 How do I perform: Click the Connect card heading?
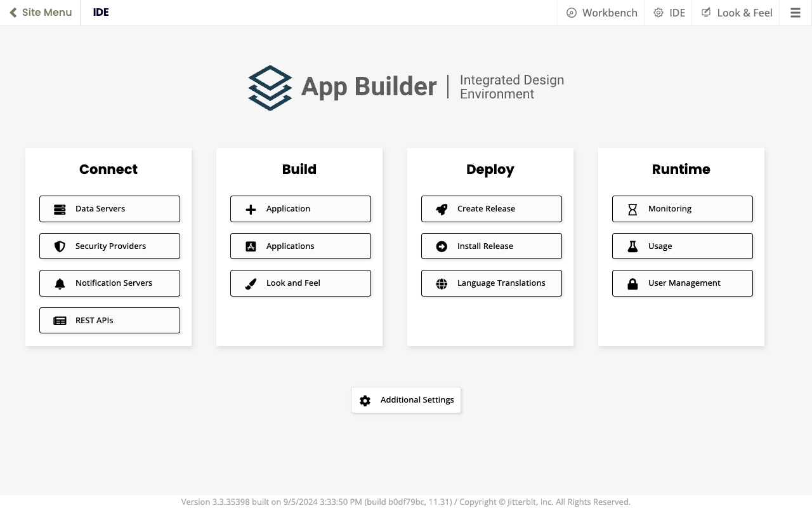click(x=108, y=170)
